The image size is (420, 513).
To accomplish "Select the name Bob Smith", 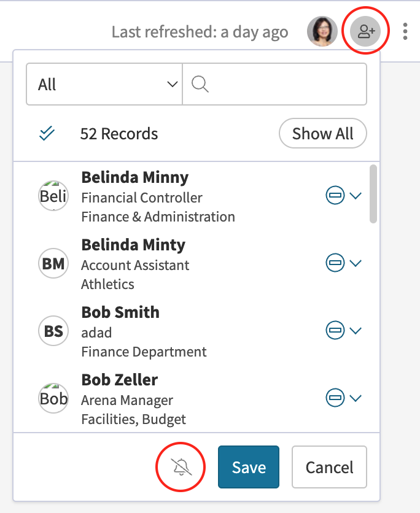I will click(x=120, y=312).
